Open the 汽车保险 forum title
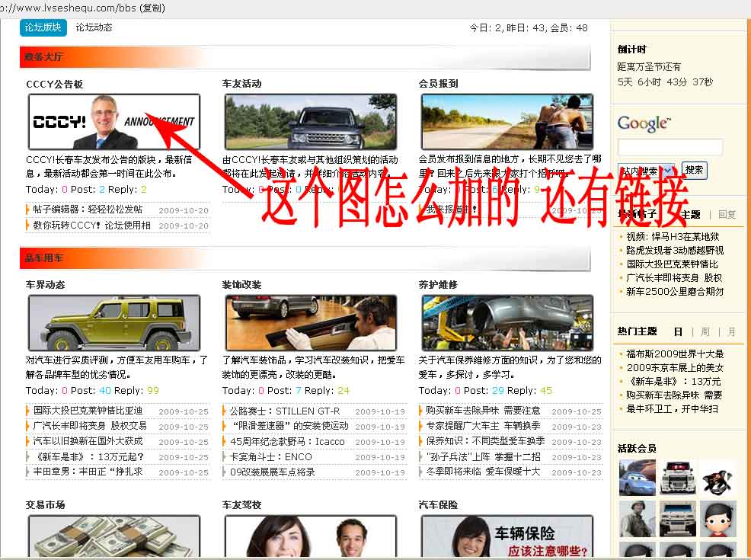The width and height of the screenshot is (751, 560). click(438, 504)
